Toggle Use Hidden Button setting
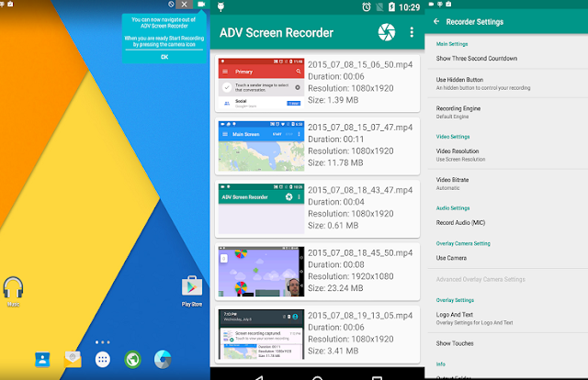Screen dimensions: 588x380 pyautogui.click(x=508, y=84)
